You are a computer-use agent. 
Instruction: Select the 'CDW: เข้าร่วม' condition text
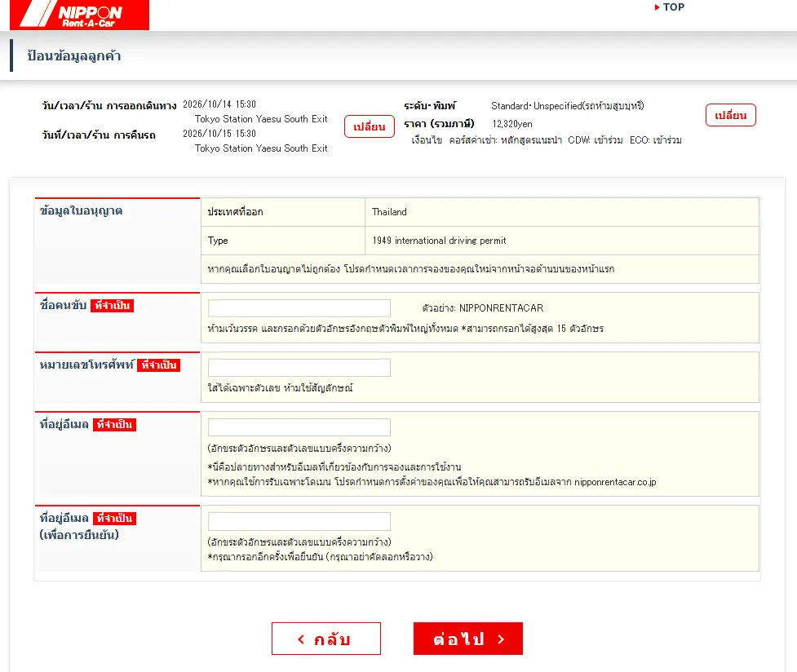[x=596, y=140]
